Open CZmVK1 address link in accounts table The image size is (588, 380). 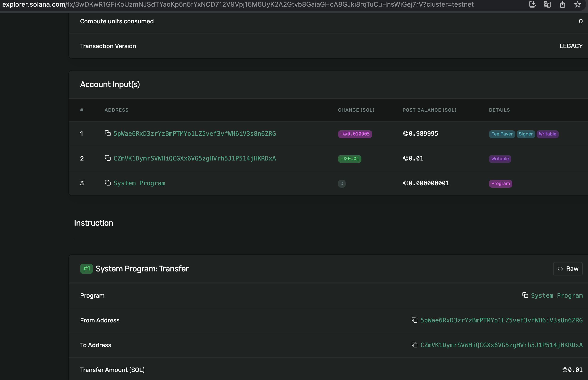195,158
